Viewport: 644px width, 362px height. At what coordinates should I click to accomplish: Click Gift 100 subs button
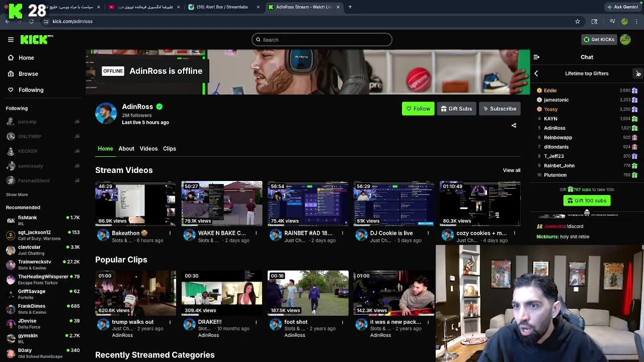coord(587,201)
